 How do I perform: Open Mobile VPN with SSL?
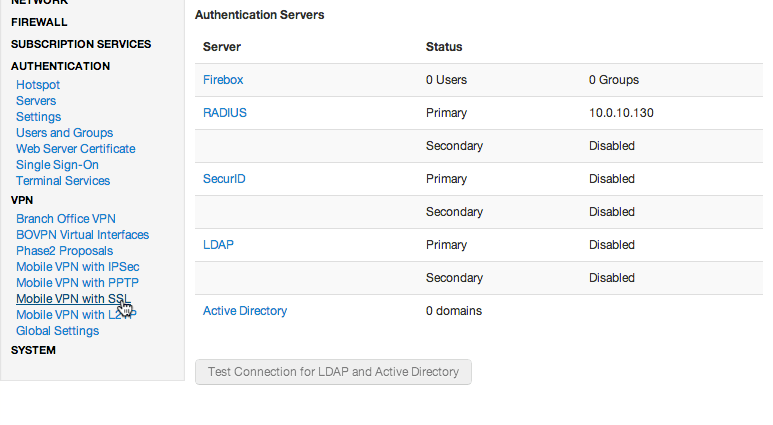click(x=73, y=299)
